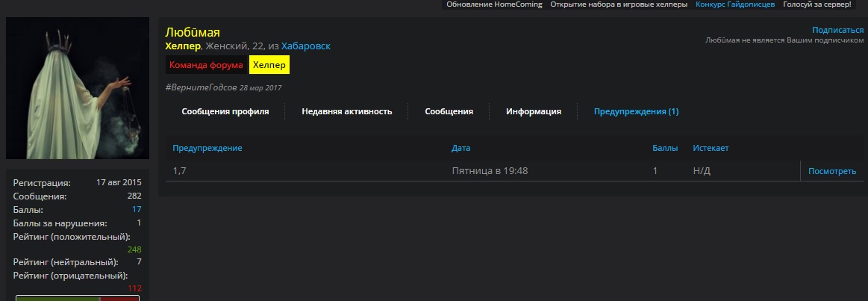
Task: Open the Баллы value 17 link
Action: pyautogui.click(x=137, y=209)
